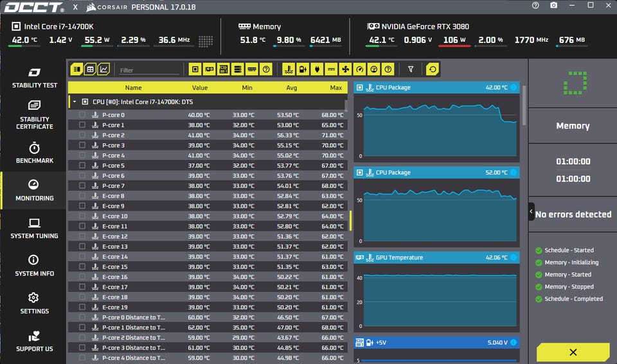
Task: Tick the P-core 2 checkbox
Action: [82, 135]
